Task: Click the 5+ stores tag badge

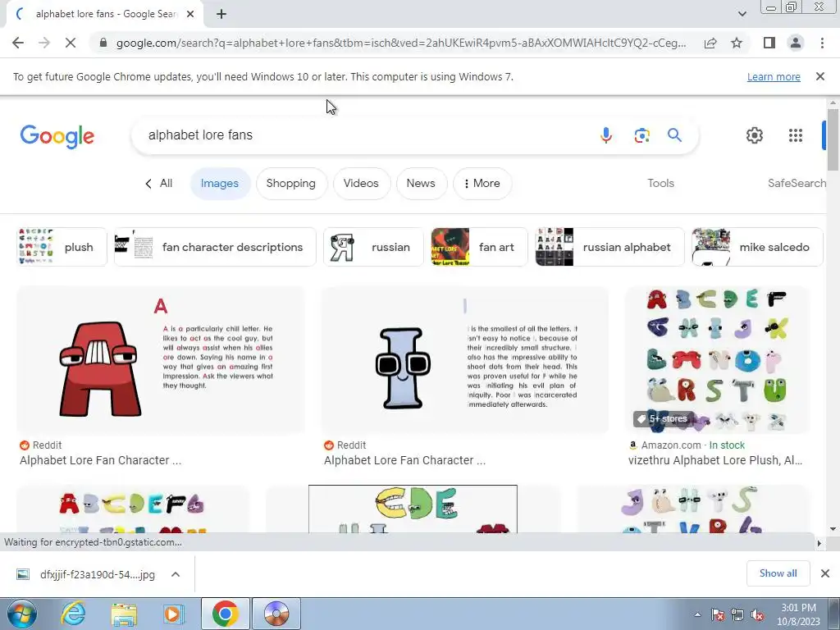Action: click(663, 419)
